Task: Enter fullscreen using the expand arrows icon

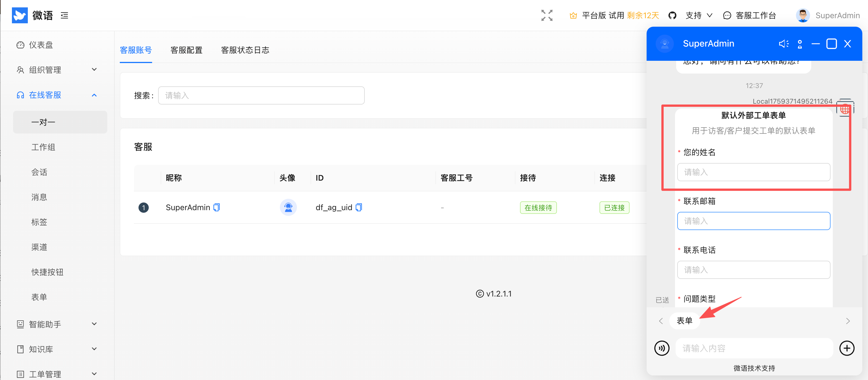Action: 546,15
